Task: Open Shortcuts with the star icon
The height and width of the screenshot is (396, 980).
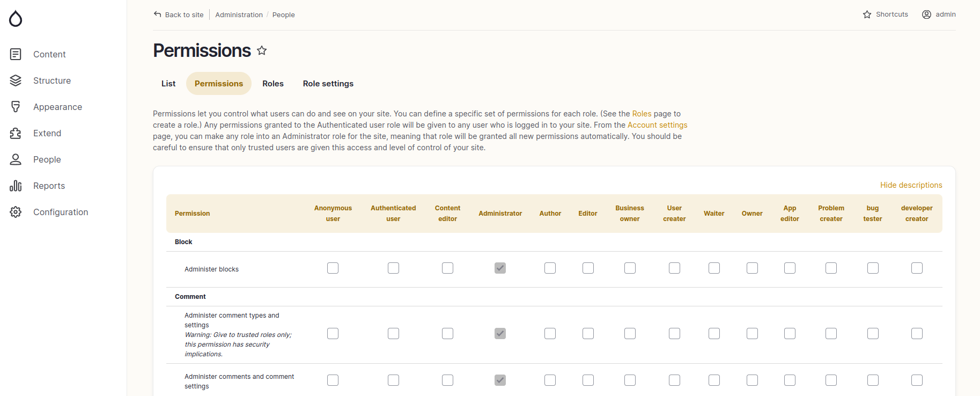Action: 866,14
